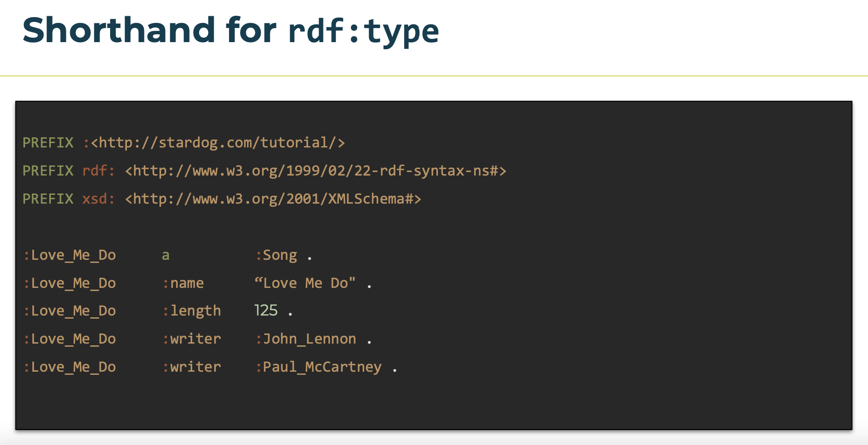Click the XMLSchema namespace URL
This screenshot has height=445, width=868.
[x=273, y=199]
